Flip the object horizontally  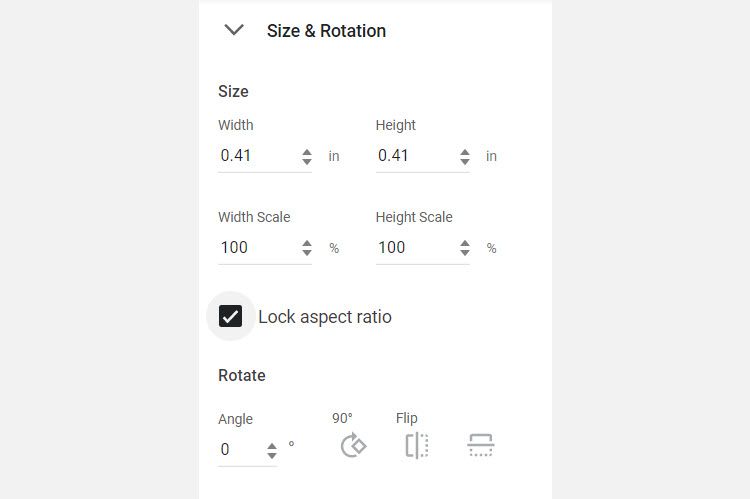(x=417, y=445)
